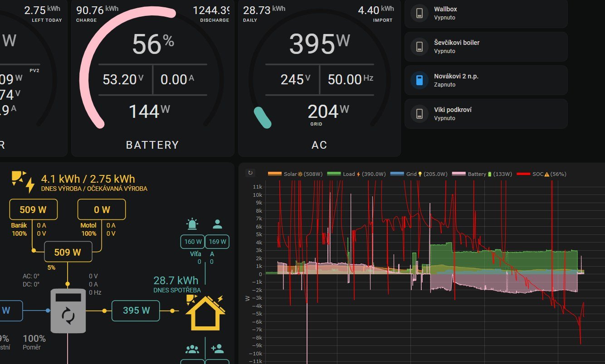Click the chart refresh icon
The image size is (605, 364).
250,173
